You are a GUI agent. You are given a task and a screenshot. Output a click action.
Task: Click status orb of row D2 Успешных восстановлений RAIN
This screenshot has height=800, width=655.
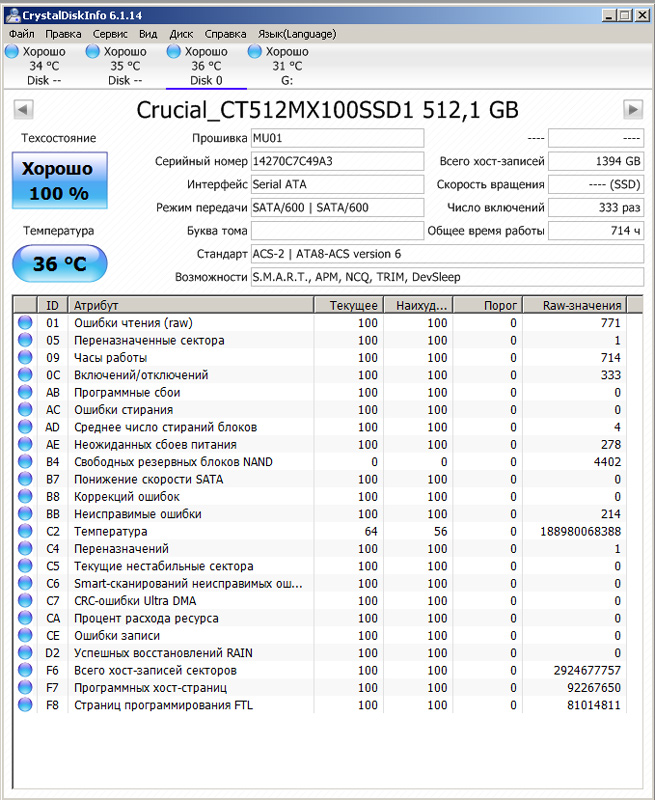25,652
